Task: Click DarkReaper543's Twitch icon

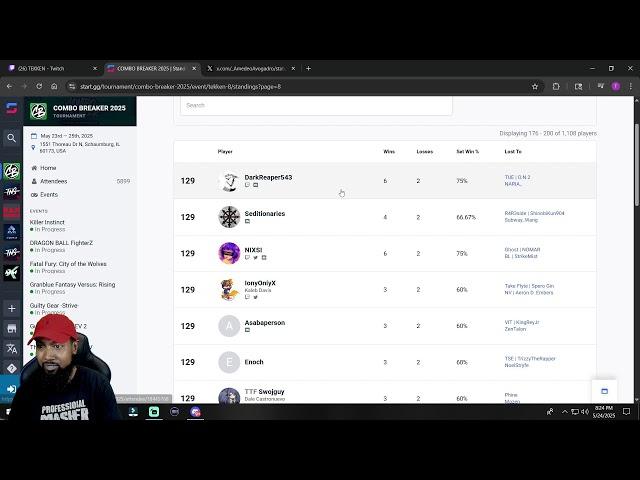Action: point(247,185)
